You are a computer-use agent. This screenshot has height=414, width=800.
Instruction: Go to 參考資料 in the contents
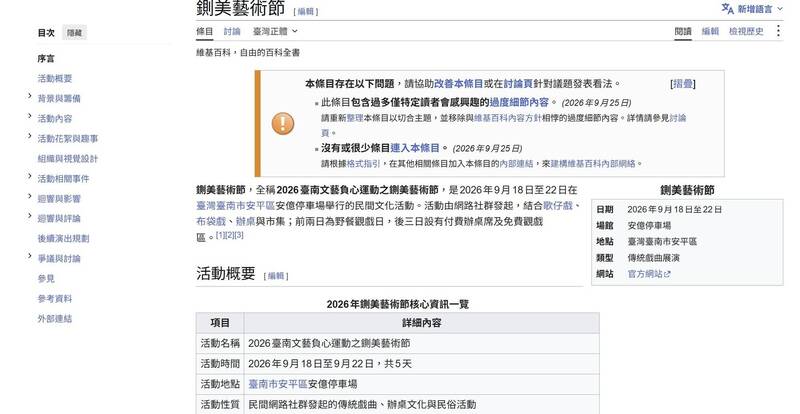(x=55, y=299)
